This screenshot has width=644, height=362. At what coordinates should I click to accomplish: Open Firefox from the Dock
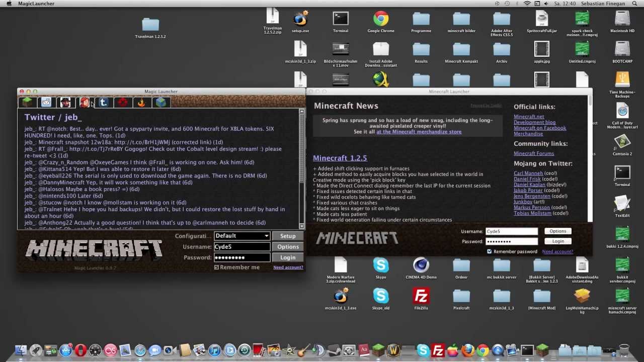click(468, 350)
